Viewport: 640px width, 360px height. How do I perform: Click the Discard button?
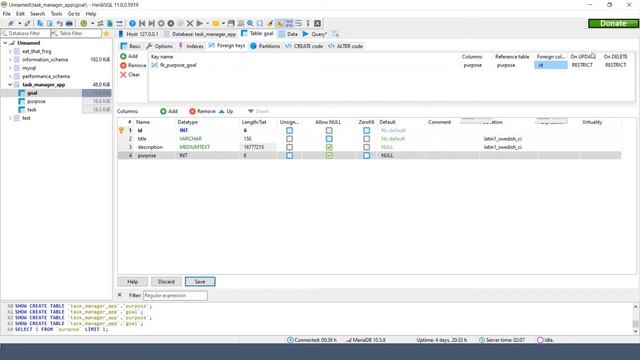point(166,282)
